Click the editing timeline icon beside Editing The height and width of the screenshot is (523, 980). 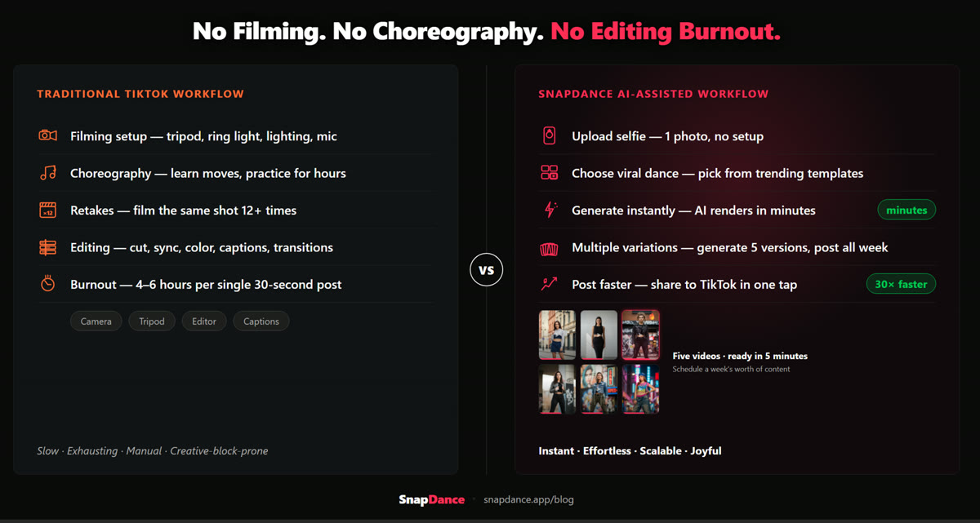(48, 247)
